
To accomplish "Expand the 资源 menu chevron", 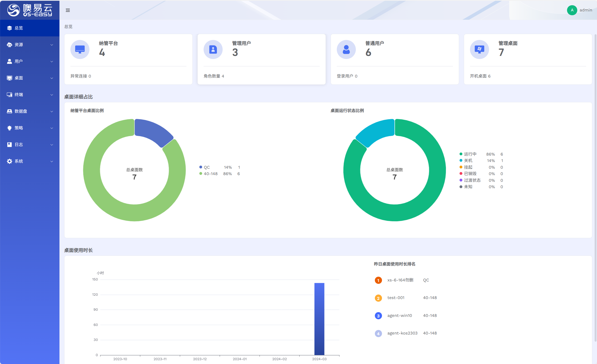I will (x=52, y=45).
